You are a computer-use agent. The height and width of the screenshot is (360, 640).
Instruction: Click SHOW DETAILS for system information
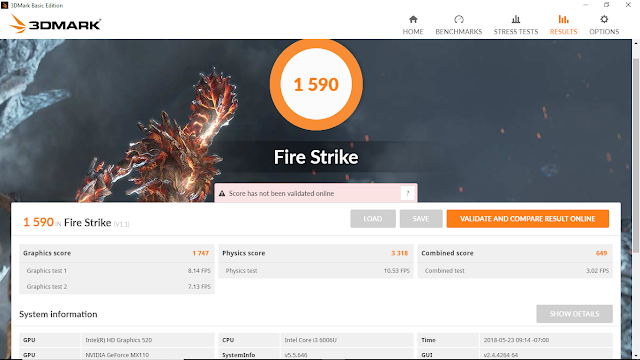click(574, 314)
